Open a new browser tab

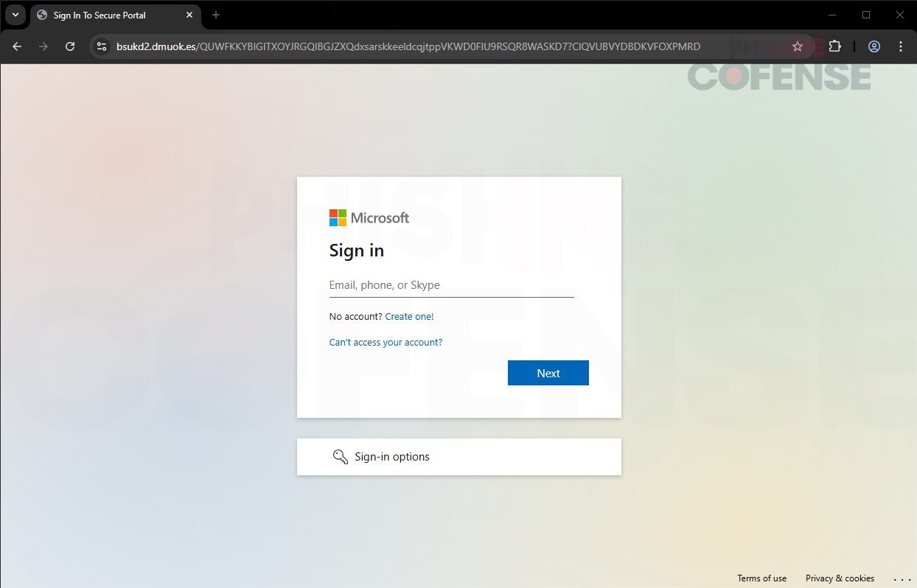[216, 15]
